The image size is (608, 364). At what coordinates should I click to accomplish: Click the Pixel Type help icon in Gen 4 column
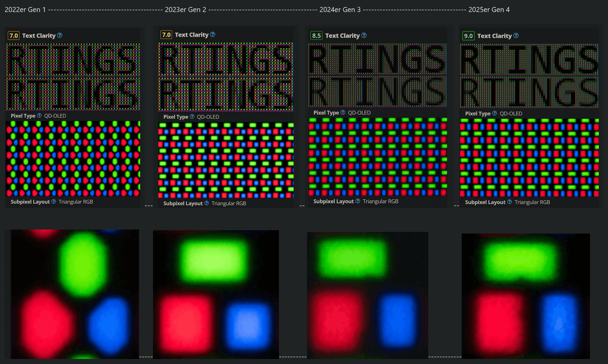(495, 113)
